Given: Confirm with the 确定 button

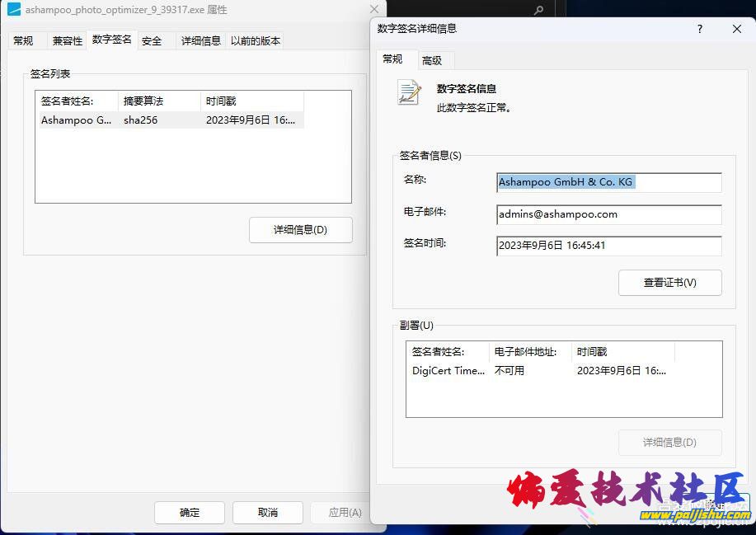Looking at the screenshot, I should tap(190, 512).
